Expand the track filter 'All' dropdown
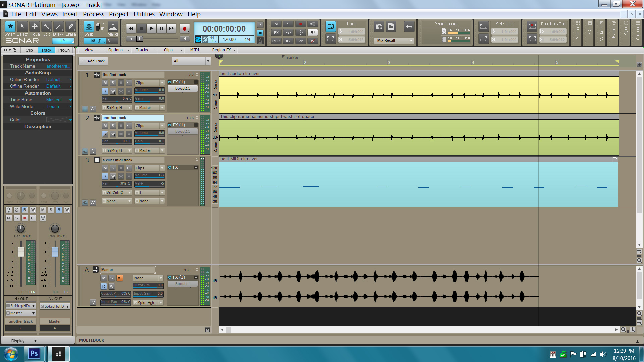 coord(208,61)
